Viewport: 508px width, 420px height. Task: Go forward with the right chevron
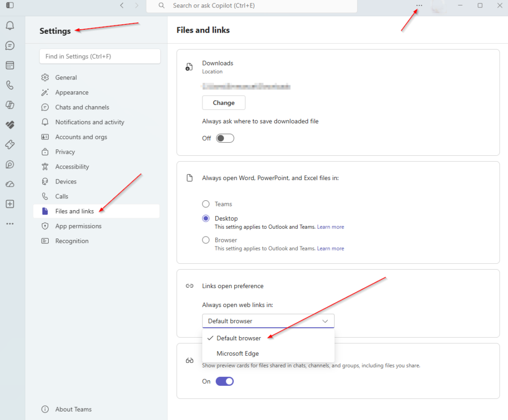point(137,5)
